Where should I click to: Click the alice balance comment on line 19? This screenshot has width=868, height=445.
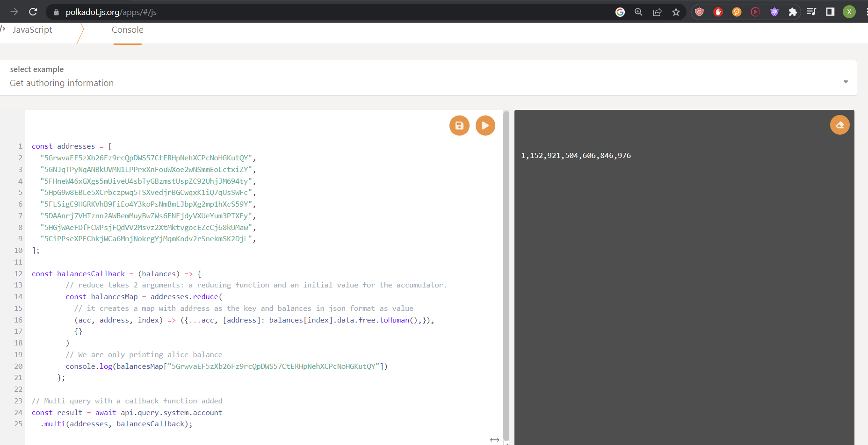pos(144,355)
